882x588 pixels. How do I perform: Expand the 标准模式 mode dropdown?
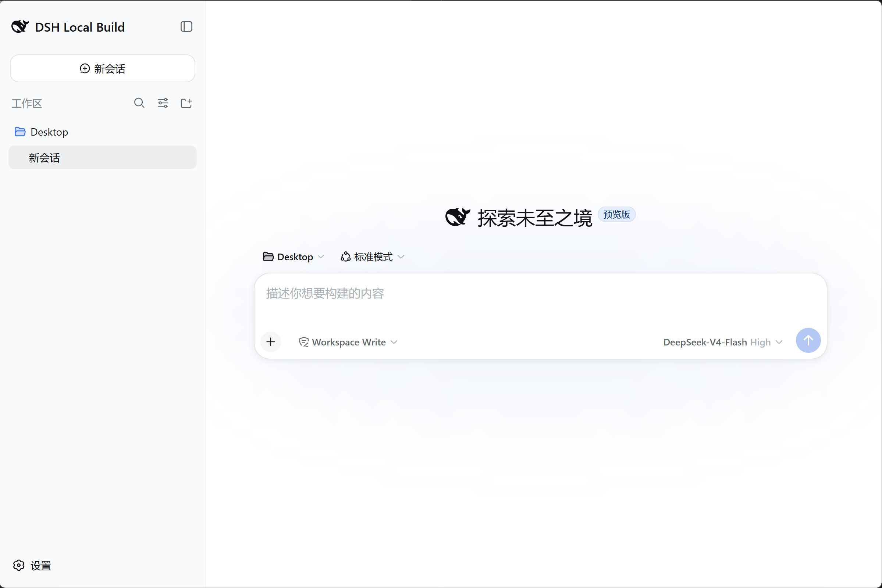coord(372,257)
